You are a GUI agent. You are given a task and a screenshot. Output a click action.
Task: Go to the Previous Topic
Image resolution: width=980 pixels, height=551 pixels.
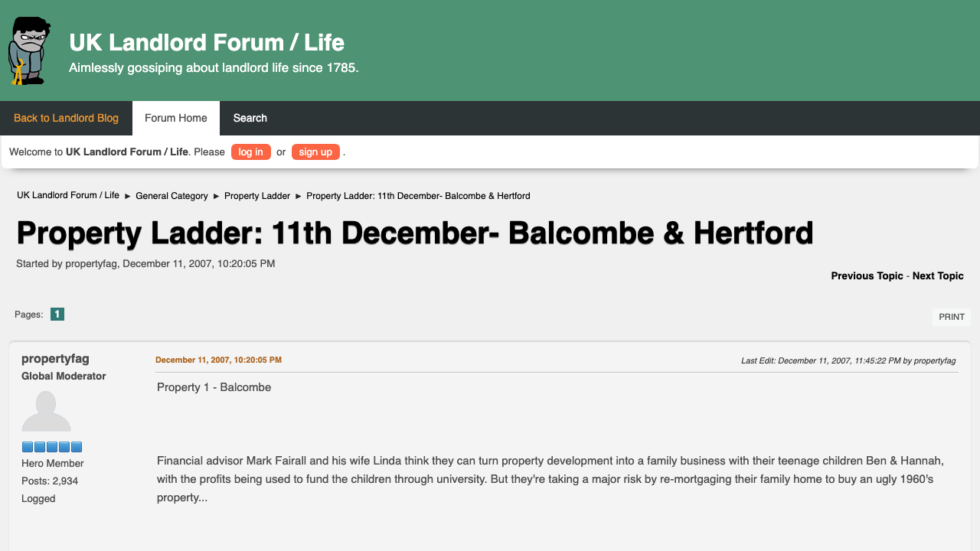(x=867, y=275)
